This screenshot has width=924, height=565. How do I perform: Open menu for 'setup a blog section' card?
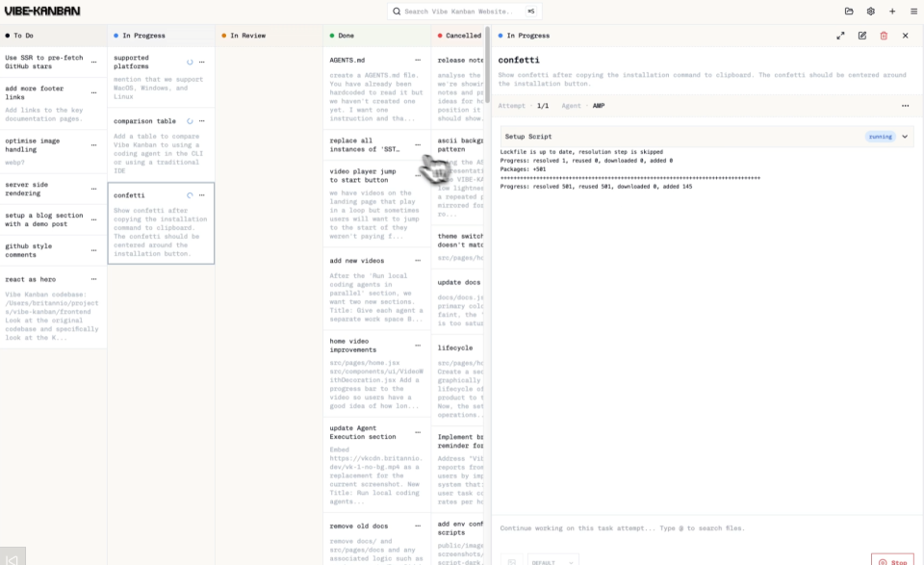click(93, 219)
